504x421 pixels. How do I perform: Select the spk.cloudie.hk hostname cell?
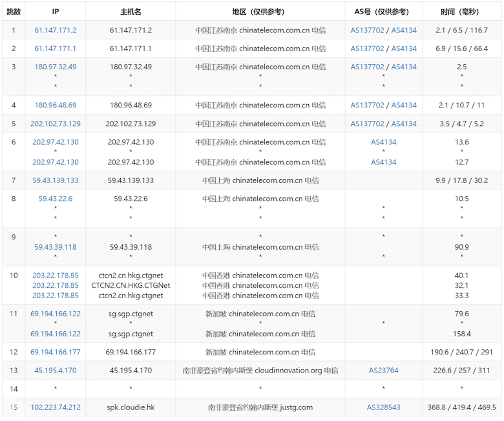click(131, 407)
